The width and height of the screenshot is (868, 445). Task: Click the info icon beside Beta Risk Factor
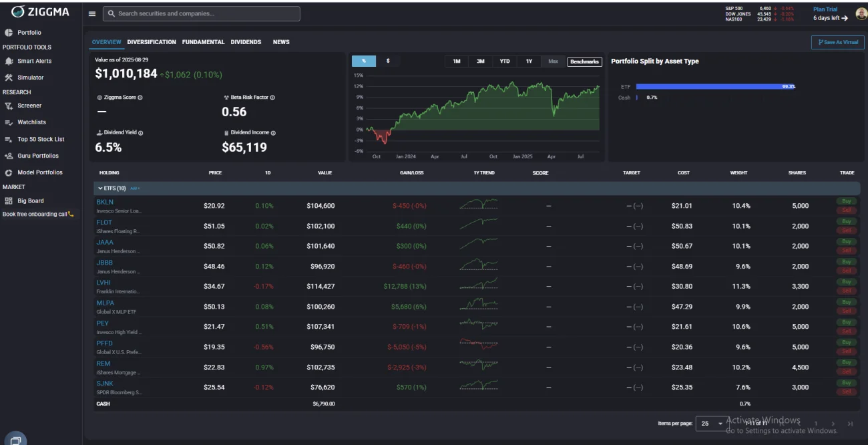[272, 98]
